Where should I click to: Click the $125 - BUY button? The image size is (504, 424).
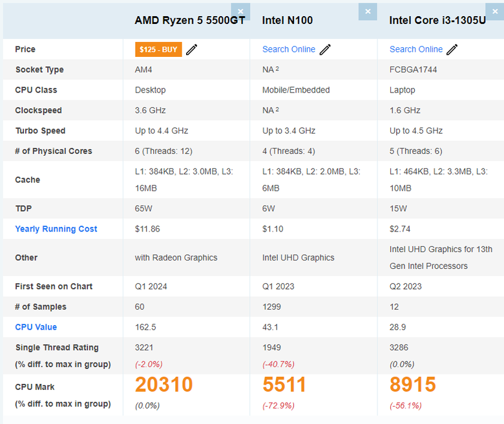(x=158, y=50)
